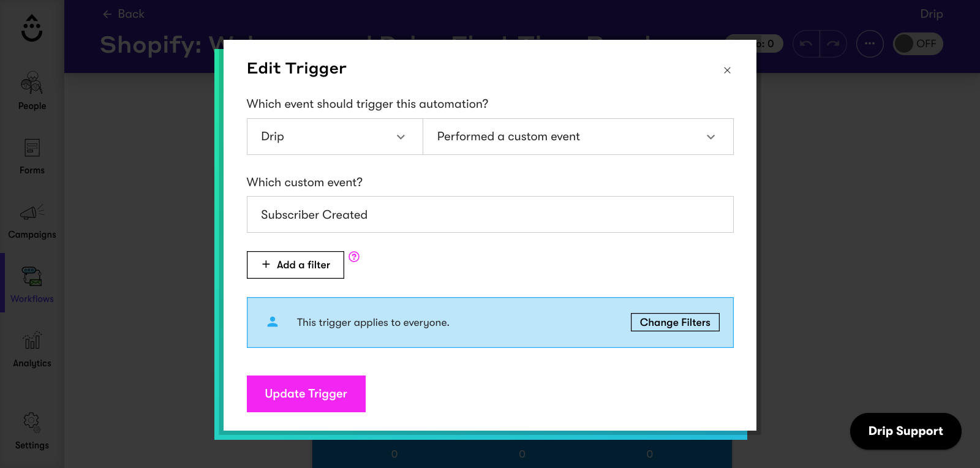Viewport: 980px width, 468px height.
Task: Toggle the workflow OFF switch
Action: point(918,43)
